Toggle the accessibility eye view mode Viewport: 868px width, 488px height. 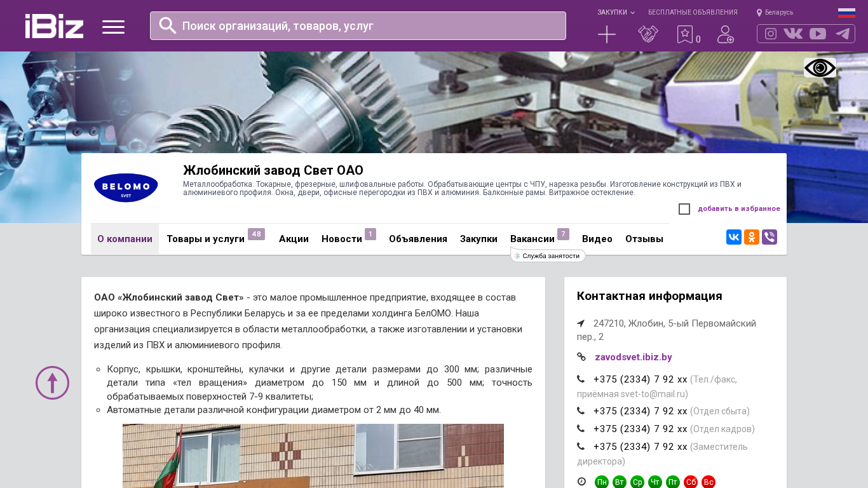click(820, 68)
